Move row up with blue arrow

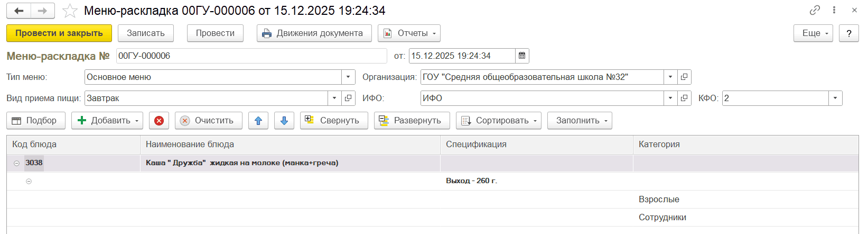pyautogui.click(x=258, y=121)
